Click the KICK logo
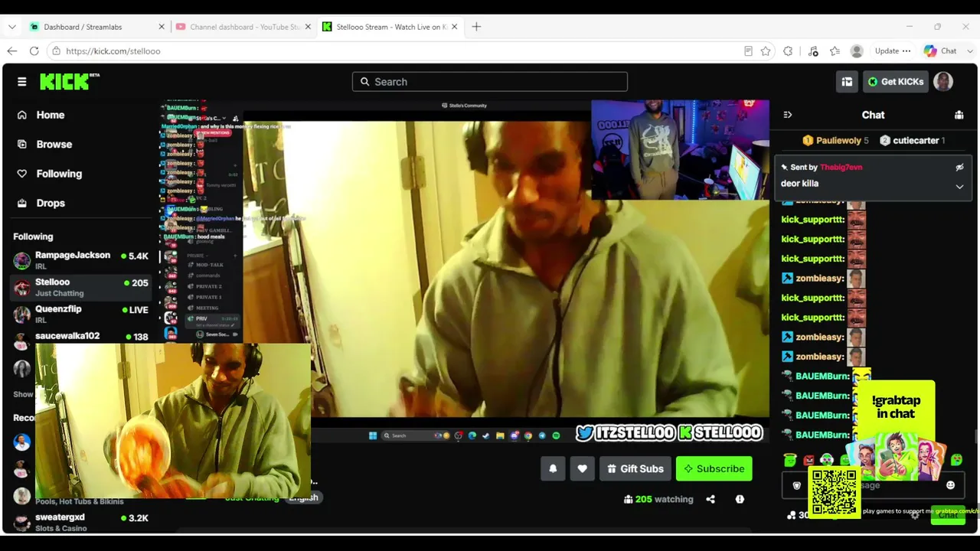980x551 pixels. (70, 81)
